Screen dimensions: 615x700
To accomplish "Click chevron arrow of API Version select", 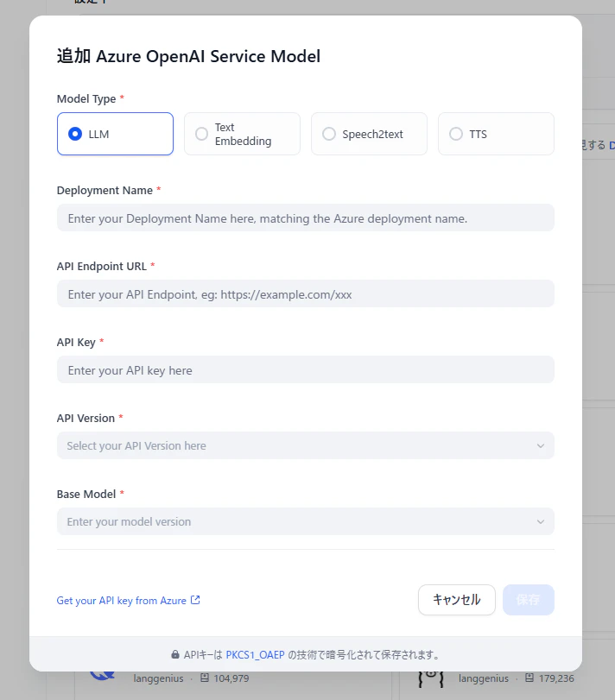I will pos(541,446).
